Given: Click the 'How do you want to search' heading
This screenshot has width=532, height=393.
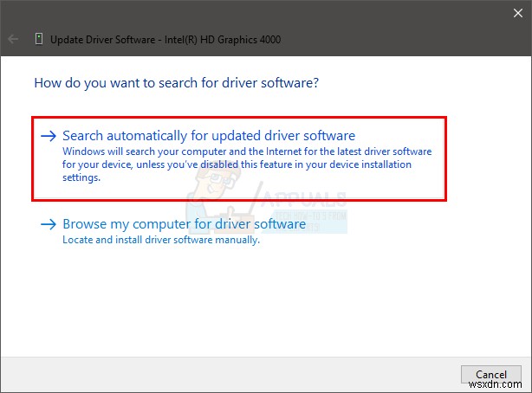Looking at the screenshot, I should pos(176,83).
